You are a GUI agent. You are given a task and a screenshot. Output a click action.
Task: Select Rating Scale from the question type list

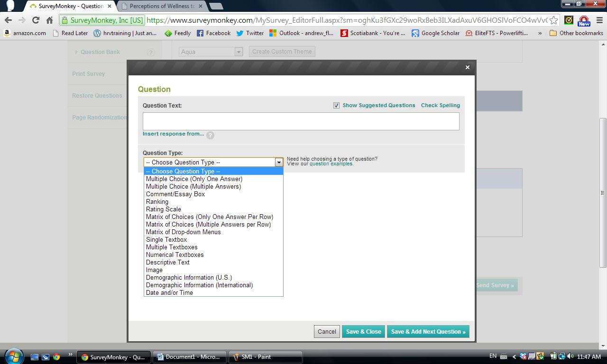coord(163,209)
